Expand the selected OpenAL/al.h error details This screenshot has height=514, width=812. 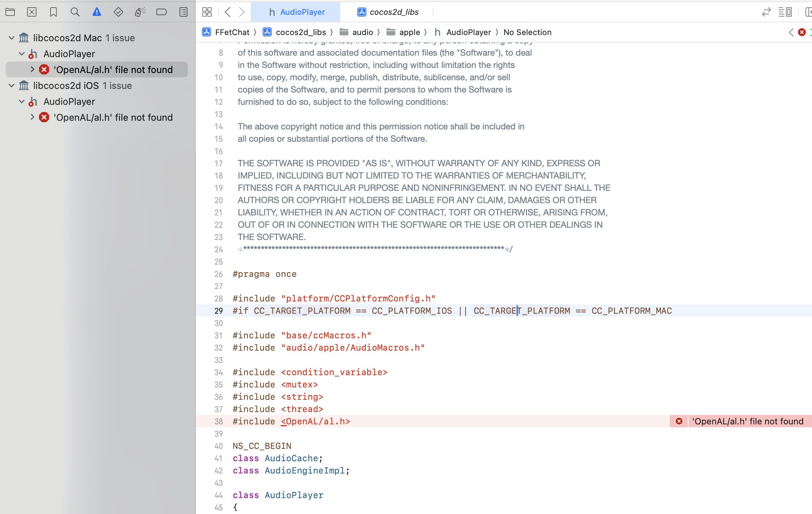click(x=32, y=69)
